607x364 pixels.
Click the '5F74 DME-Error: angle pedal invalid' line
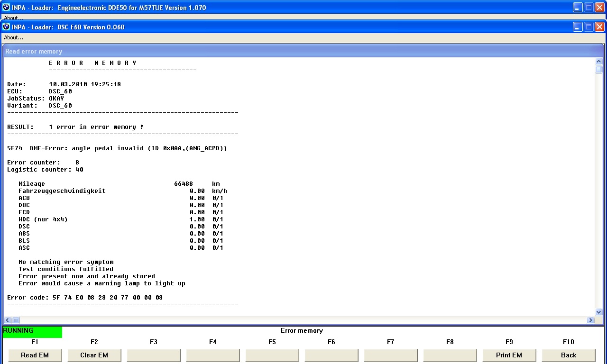click(117, 148)
